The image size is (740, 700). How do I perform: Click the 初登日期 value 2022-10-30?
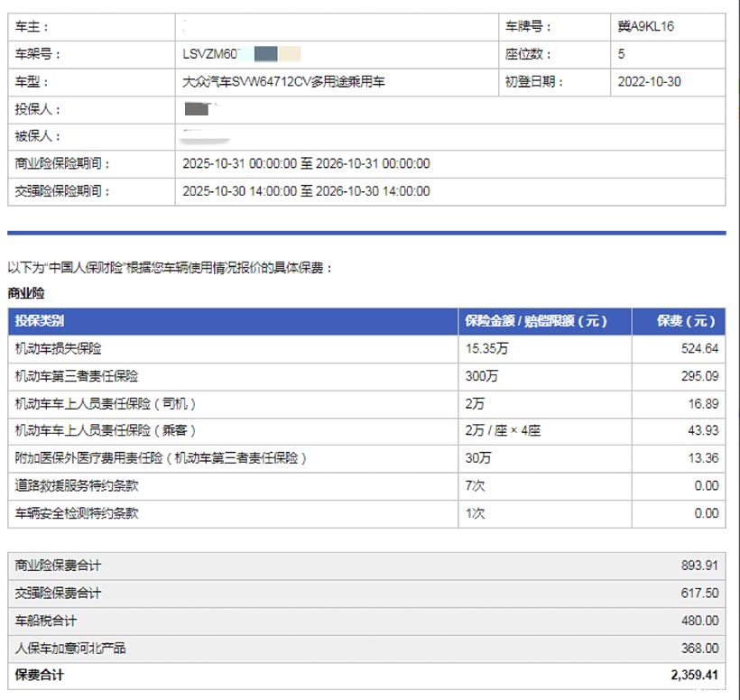649,82
